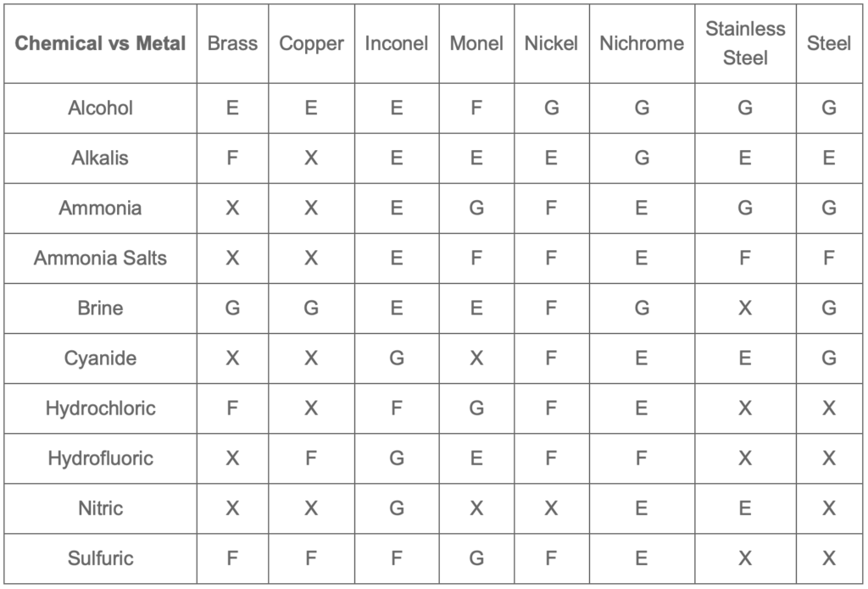
Task: Click the Nitric row label
Action: (100, 508)
